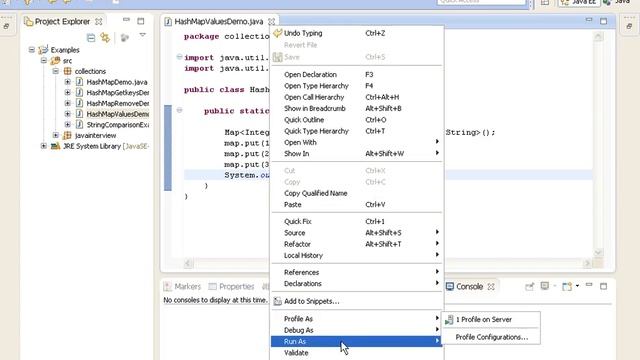This screenshot has width=640, height=360.
Task: Switch to the Markers tab
Action: 182,287
